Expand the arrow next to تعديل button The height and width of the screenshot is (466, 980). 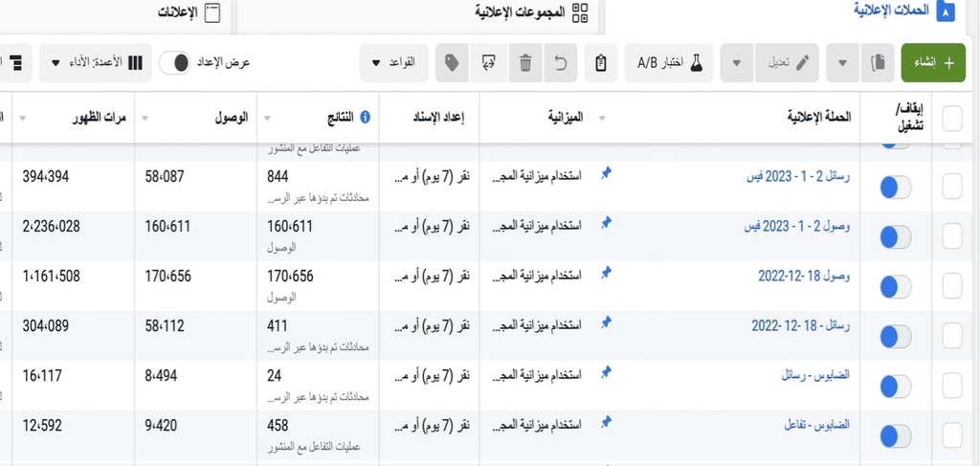pyautogui.click(x=737, y=62)
